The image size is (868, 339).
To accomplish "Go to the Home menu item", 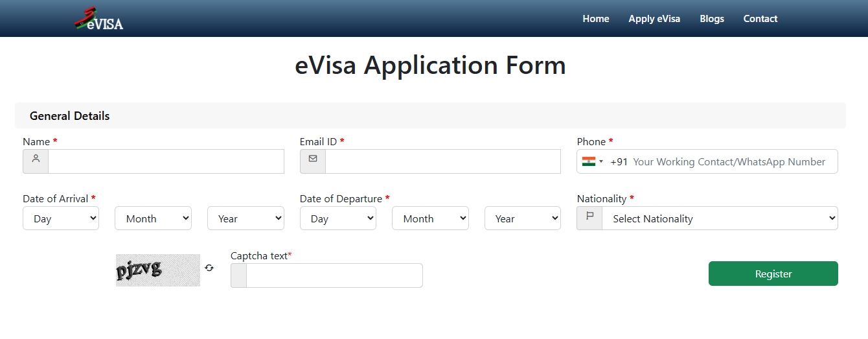I will (596, 19).
